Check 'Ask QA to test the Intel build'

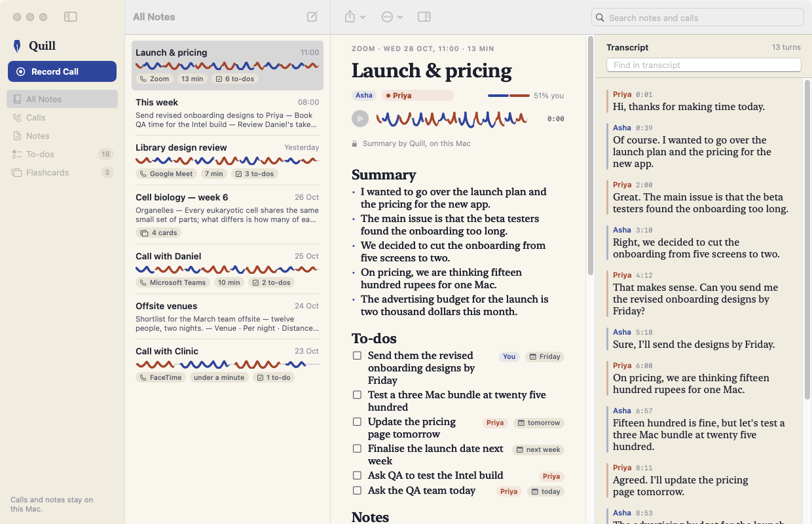pos(357,476)
